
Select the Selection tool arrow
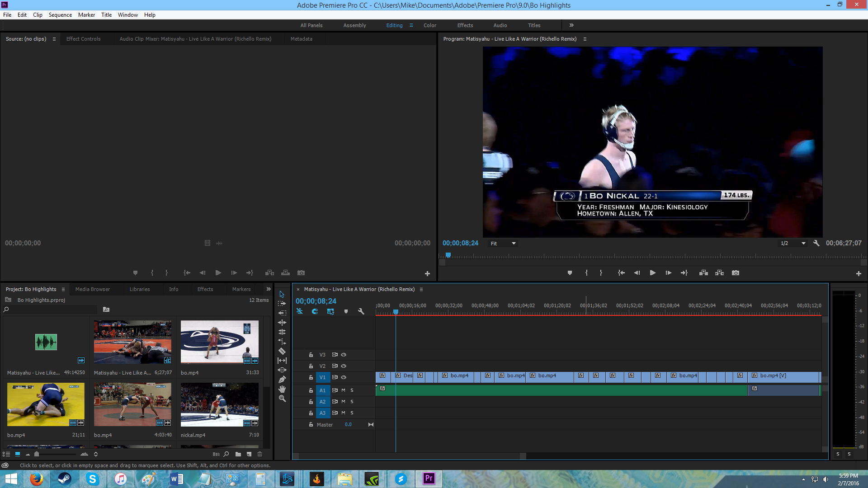[x=282, y=294]
